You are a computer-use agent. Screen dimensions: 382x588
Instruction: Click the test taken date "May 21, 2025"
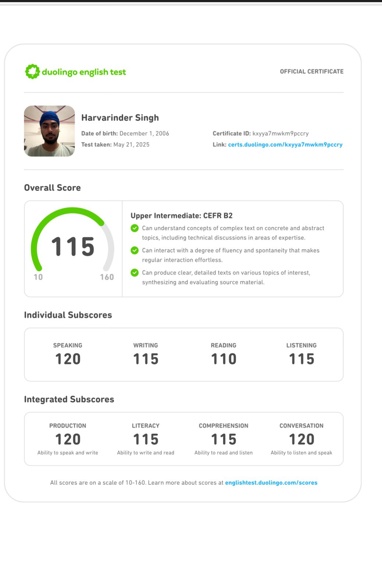point(131,144)
